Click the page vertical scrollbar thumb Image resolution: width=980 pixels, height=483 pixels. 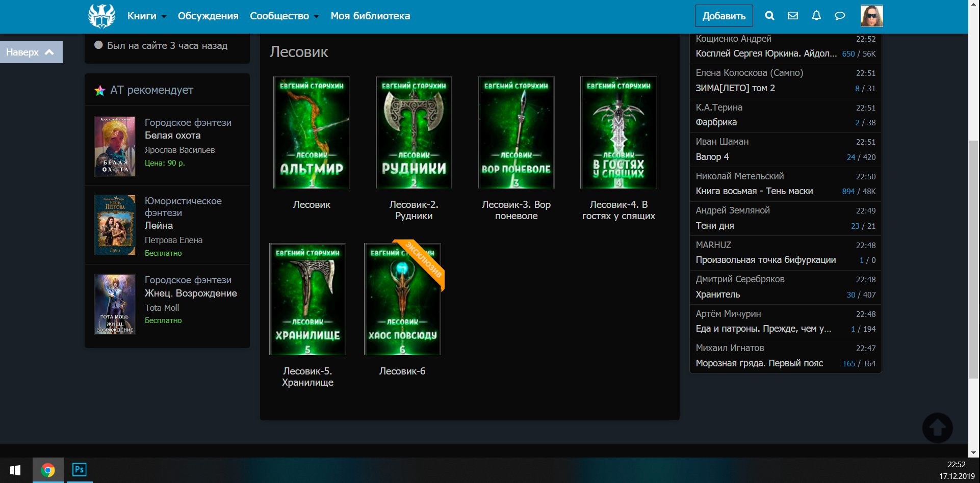tap(973, 259)
